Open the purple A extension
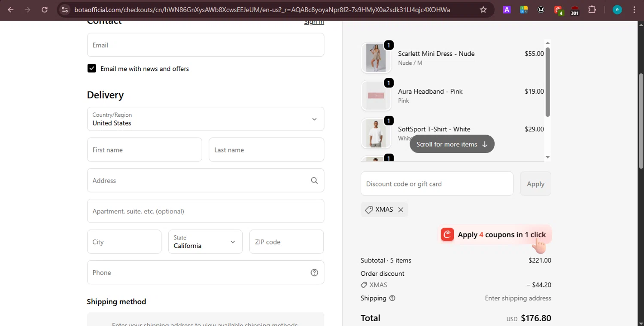Viewport: 644px width, 326px height. tap(507, 9)
